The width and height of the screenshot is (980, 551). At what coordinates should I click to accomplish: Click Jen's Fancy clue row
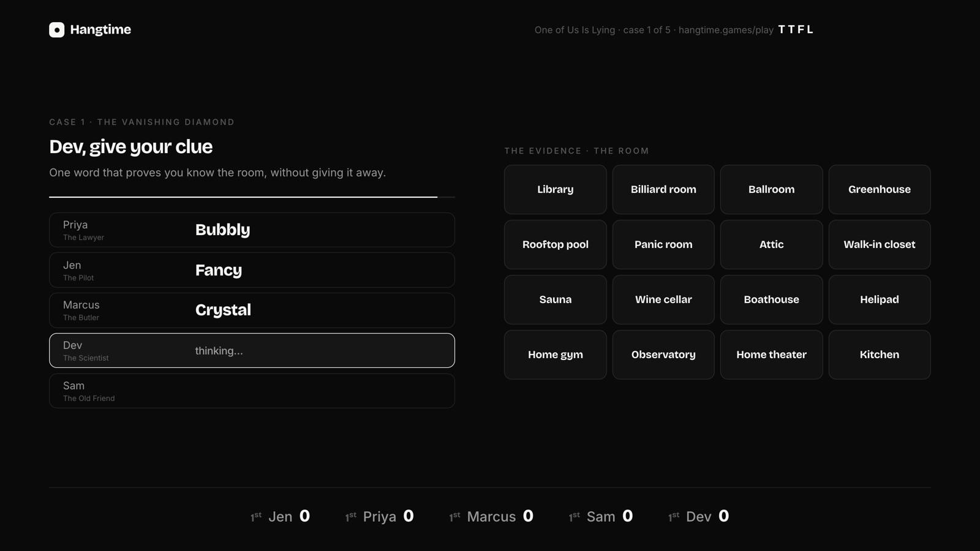[252, 270]
